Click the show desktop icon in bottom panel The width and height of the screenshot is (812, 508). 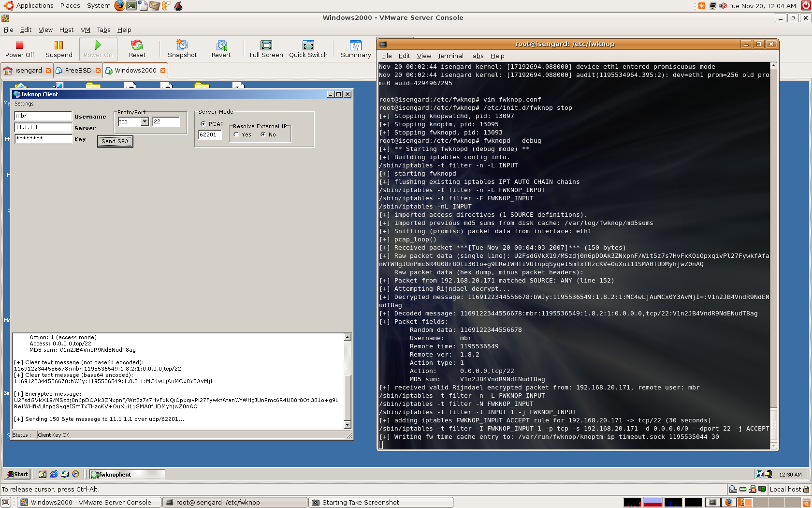pyautogui.click(x=6, y=502)
